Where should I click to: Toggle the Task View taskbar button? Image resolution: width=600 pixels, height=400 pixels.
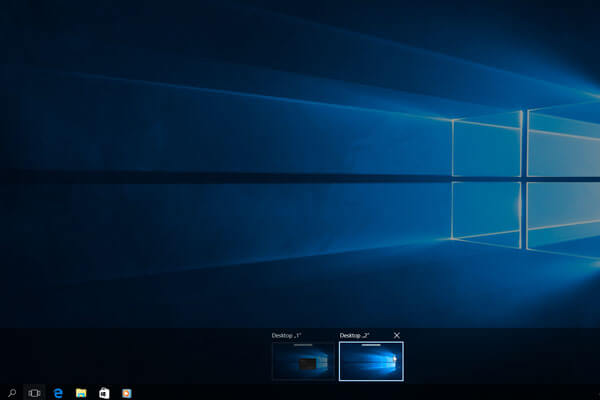pyautogui.click(x=34, y=393)
